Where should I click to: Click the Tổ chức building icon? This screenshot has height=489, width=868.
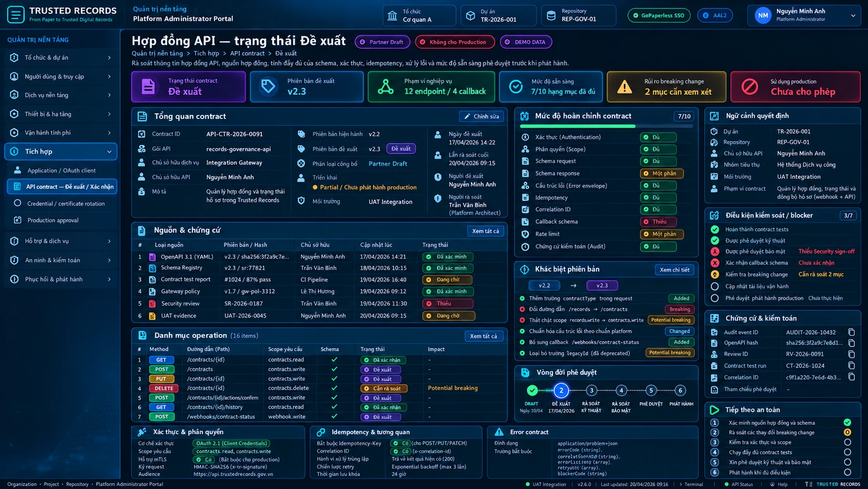[392, 16]
